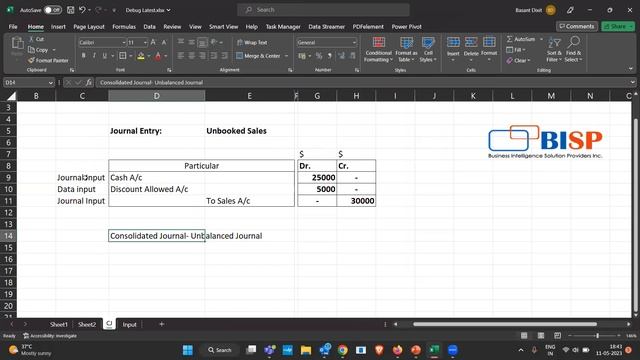Click the Paste icon
The height and width of the screenshot is (360, 640).
17,43
